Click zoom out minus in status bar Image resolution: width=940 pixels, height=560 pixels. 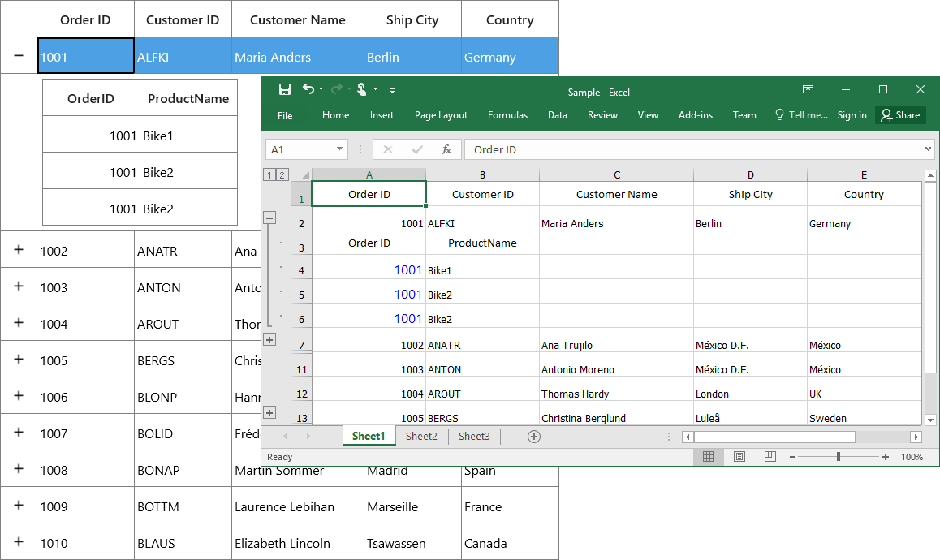(x=792, y=457)
